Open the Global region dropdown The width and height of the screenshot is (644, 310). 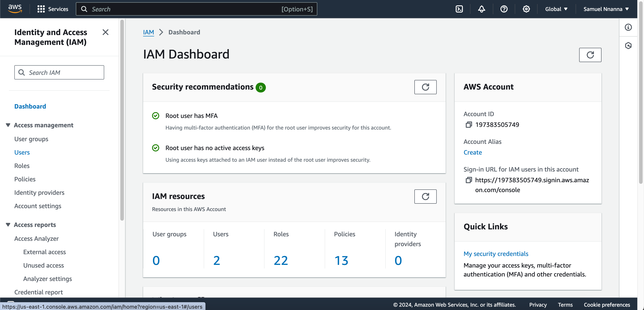tap(556, 9)
